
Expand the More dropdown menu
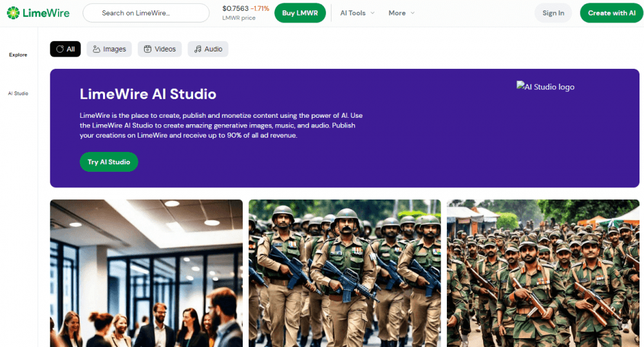(x=401, y=13)
